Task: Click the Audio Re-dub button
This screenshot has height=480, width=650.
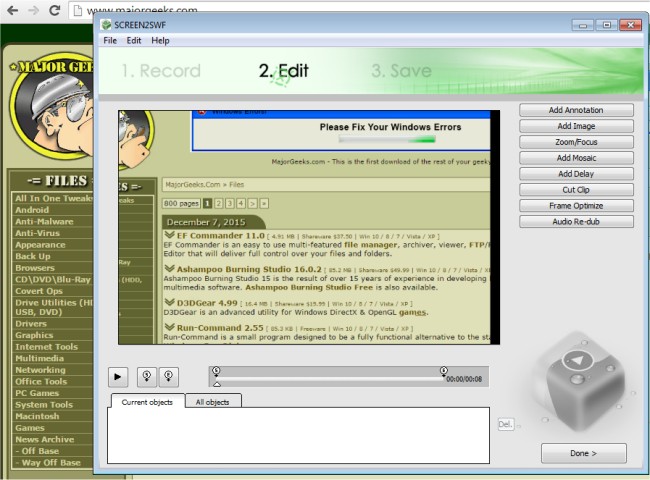Action: click(576, 222)
